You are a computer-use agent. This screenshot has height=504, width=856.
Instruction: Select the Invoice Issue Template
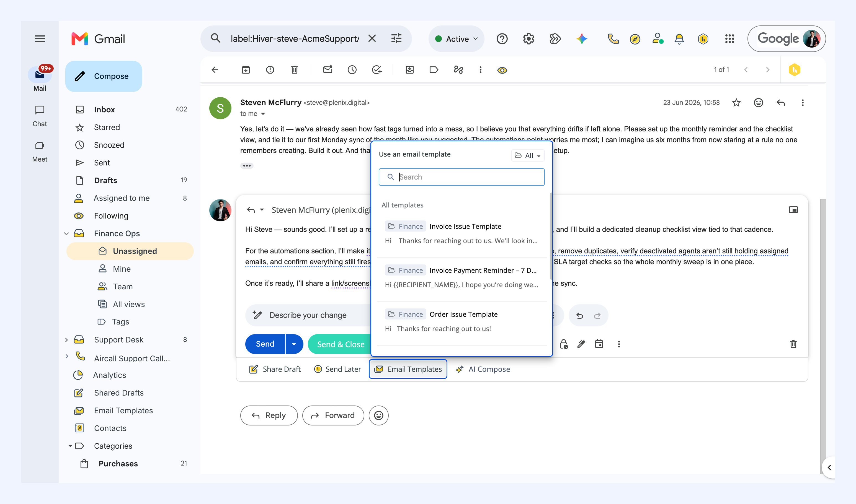click(461, 233)
